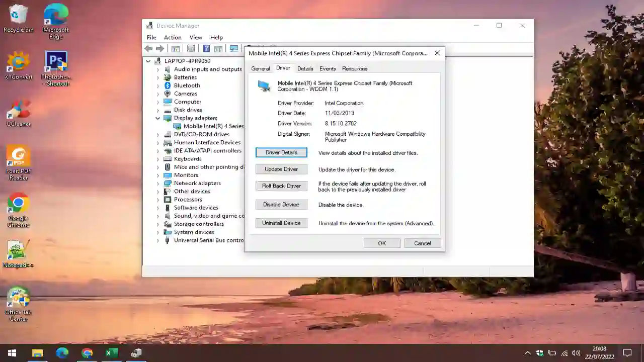Select the Bluetooth category icon in the tree

pyautogui.click(x=168, y=85)
